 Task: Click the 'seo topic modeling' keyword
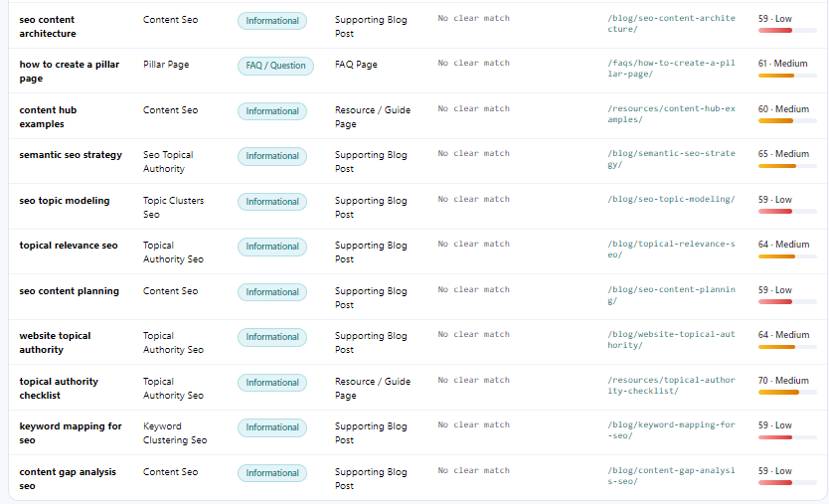tap(65, 201)
